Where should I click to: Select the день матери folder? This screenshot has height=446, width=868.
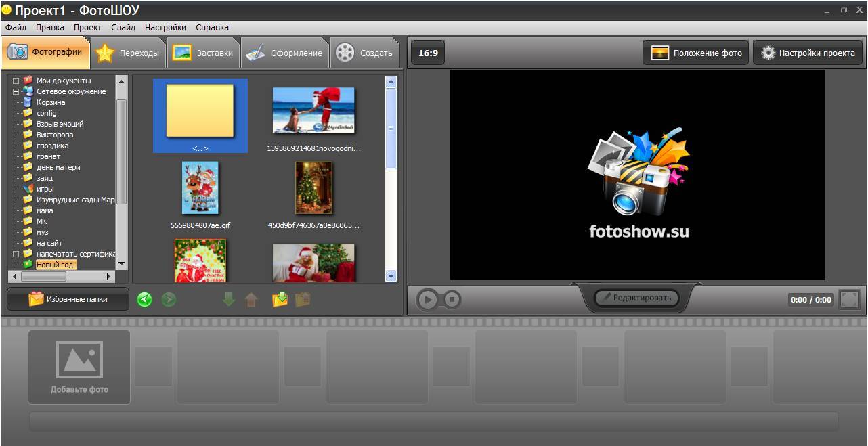tap(58, 167)
